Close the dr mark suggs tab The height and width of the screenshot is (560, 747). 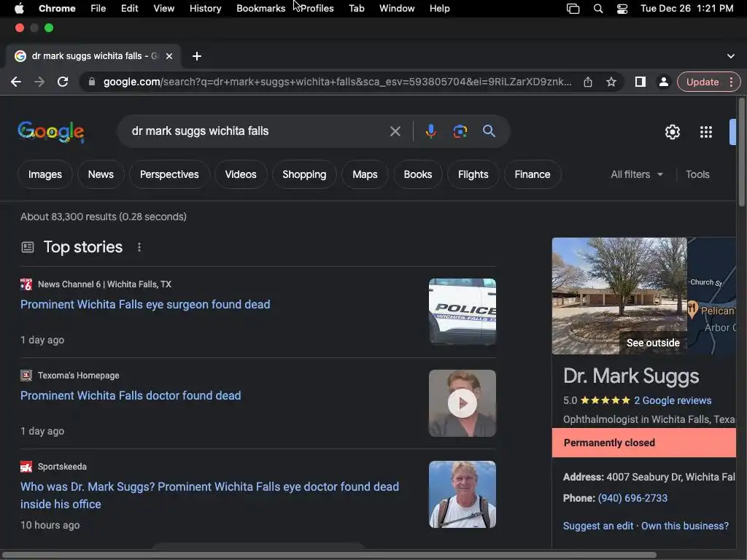[x=169, y=56]
